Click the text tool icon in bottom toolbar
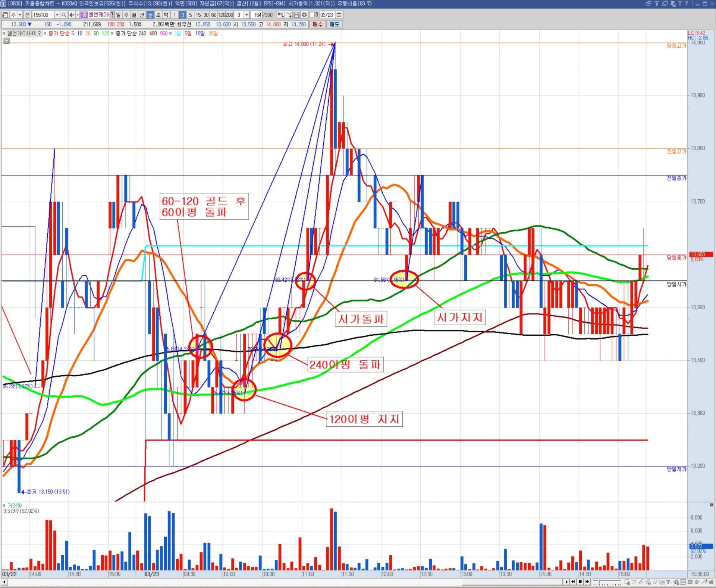This screenshot has width=716, height=588. [x=669, y=582]
